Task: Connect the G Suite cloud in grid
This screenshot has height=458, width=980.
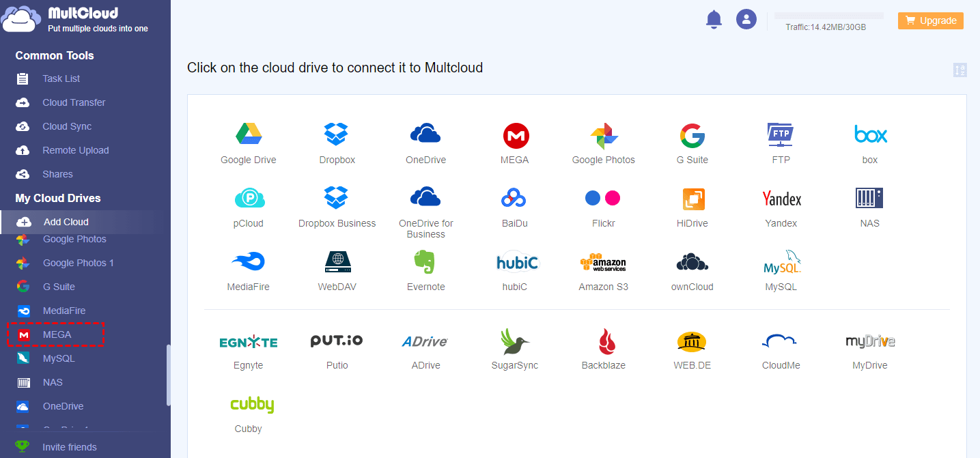Action: tap(692, 136)
